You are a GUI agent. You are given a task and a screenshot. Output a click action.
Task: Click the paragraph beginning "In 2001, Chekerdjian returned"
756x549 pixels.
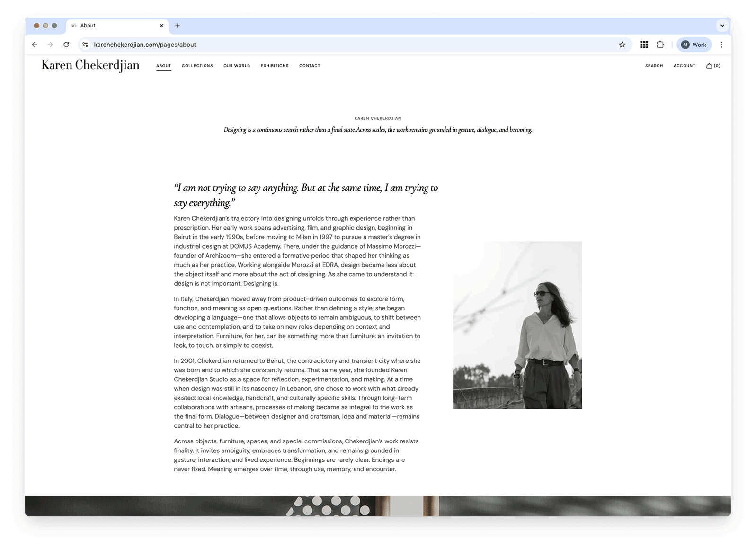[297, 393]
